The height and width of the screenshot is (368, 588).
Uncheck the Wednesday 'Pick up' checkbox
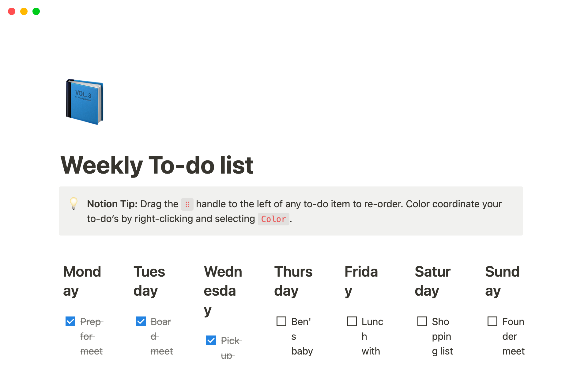click(211, 340)
